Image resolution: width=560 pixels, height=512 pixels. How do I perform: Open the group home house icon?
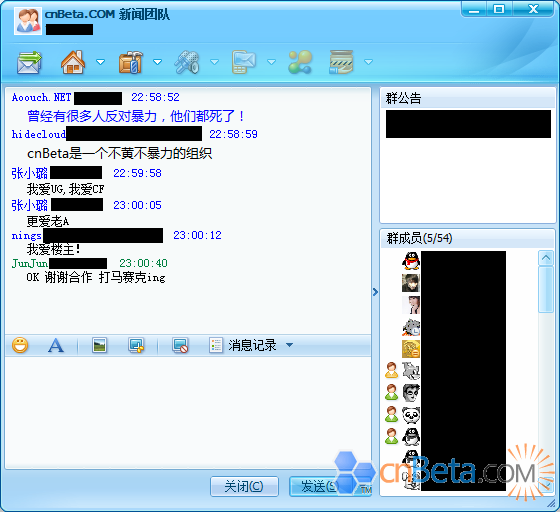pos(73,62)
